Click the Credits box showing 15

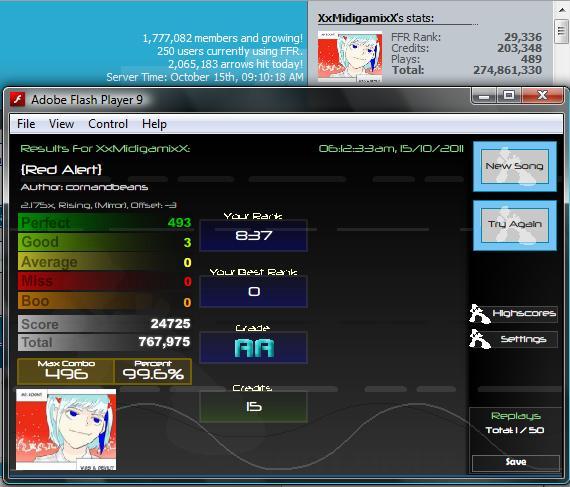[x=254, y=407]
